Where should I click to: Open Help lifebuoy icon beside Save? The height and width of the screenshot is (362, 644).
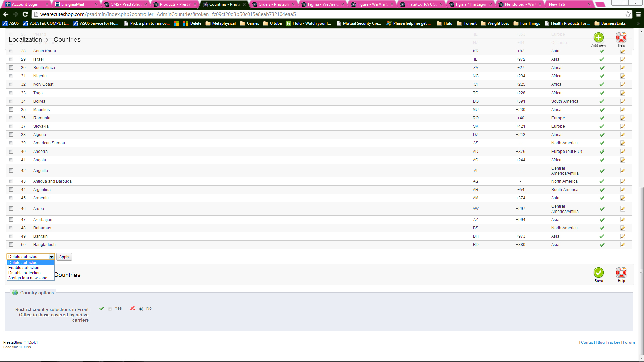tap(621, 273)
